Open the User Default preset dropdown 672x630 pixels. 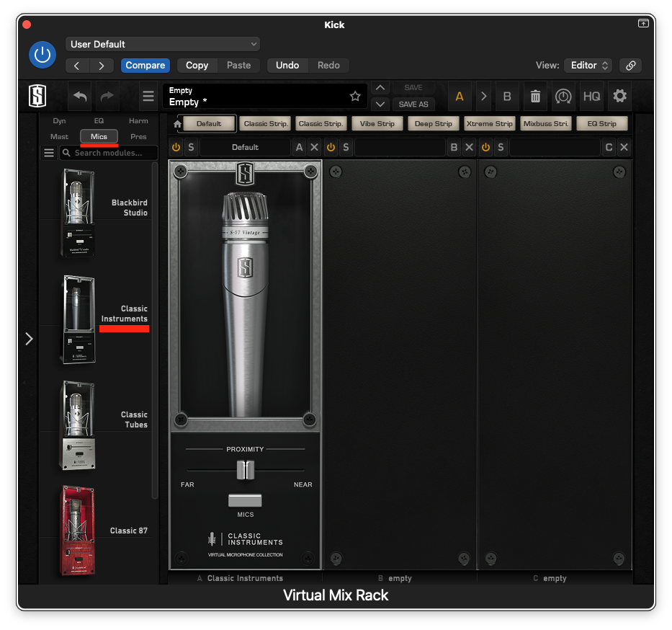pyautogui.click(x=162, y=43)
